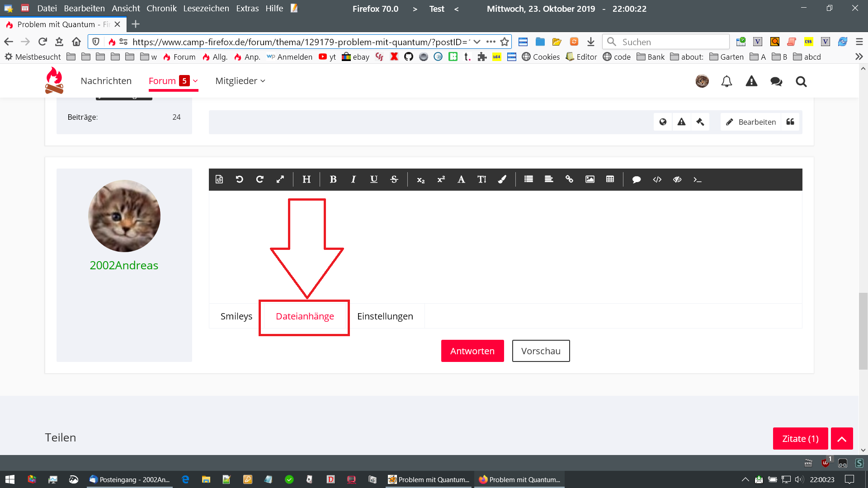Insert a table in the editor
This screenshot has width=868, height=488.
(610, 179)
